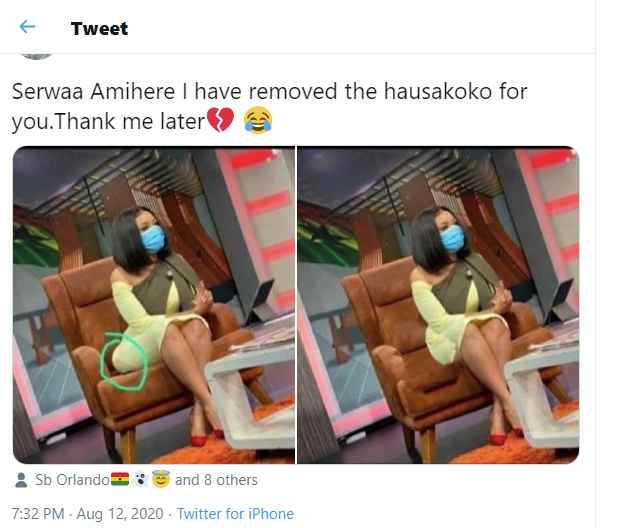
Task: Click the blue face mask in right photo
Action: pyautogui.click(x=452, y=238)
